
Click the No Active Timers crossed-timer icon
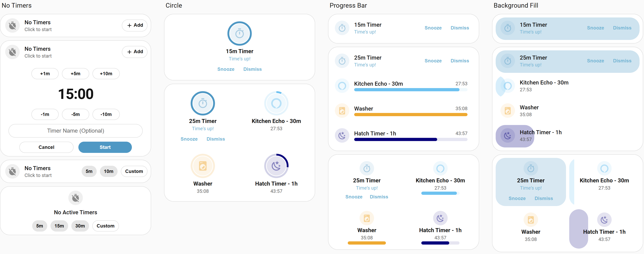[76, 198]
